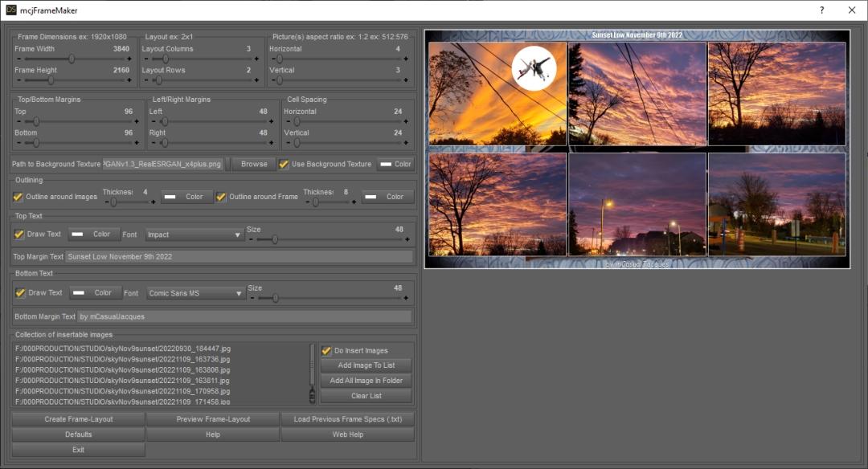Screen dimensions: 868x469
Task: Click the question mark help icon in the title bar
Action: pyautogui.click(x=821, y=10)
